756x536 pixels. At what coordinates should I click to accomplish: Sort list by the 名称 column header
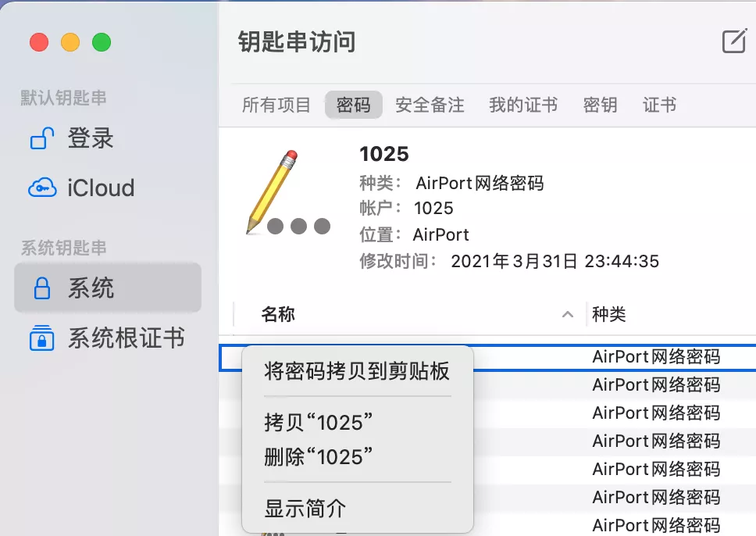pos(277,315)
